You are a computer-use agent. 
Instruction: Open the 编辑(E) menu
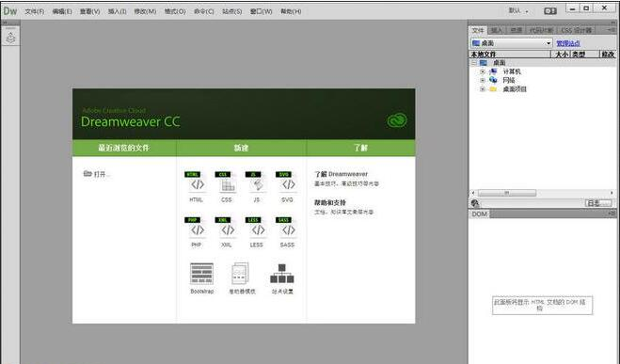[x=62, y=11]
